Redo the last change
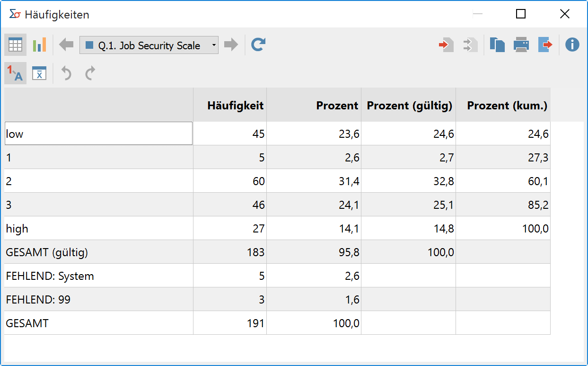The image size is (588, 366). click(x=90, y=73)
